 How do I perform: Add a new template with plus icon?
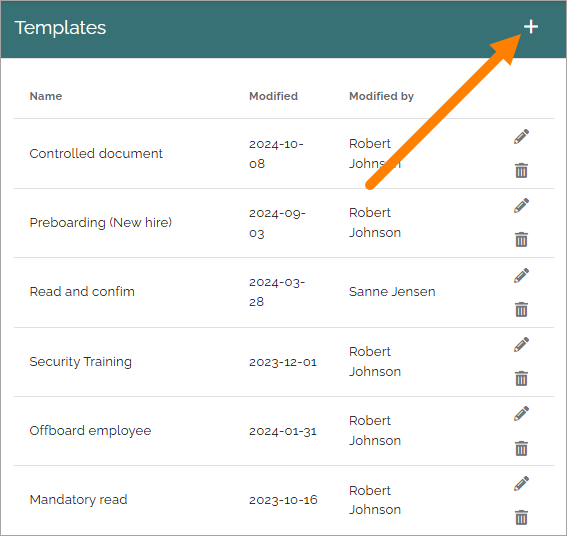pos(530,27)
